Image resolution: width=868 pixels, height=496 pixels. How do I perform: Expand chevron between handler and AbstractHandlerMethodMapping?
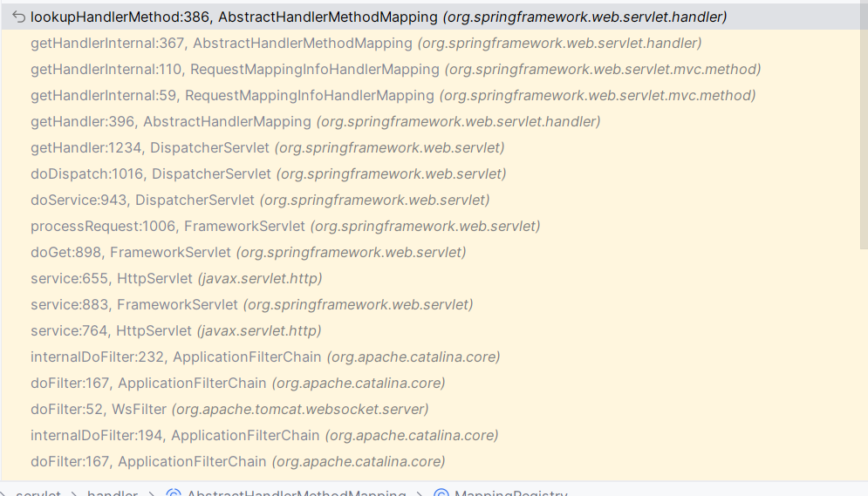pyautogui.click(x=152, y=493)
